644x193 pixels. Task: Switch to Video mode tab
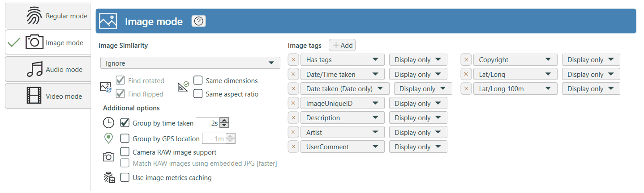[x=48, y=96]
